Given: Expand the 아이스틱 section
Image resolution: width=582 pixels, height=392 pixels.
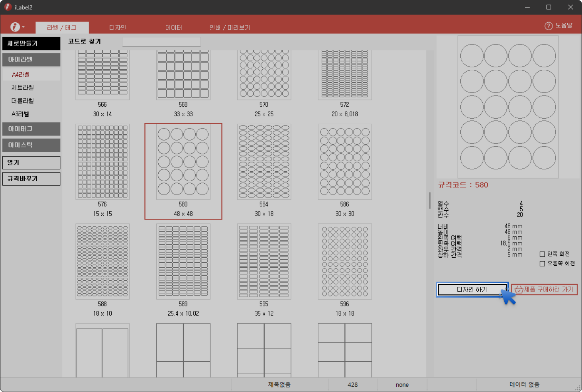Looking at the screenshot, I should click(31, 145).
